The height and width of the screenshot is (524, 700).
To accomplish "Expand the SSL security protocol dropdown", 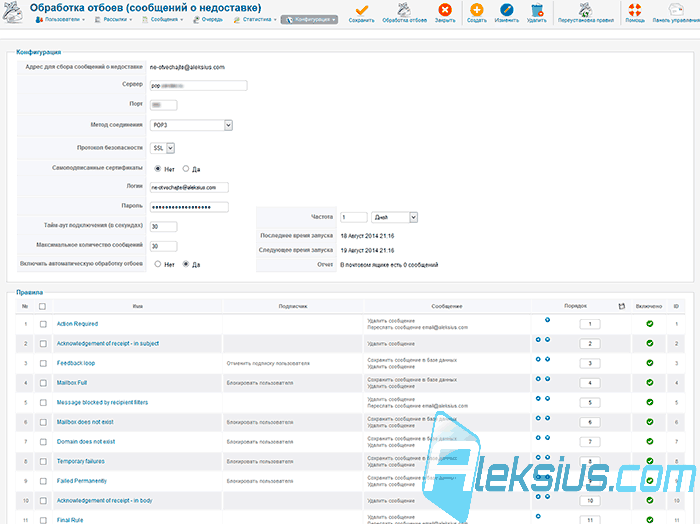I will [x=162, y=148].
